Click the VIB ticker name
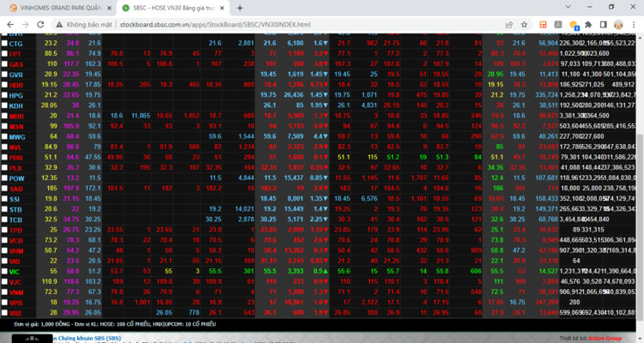 point(15,262)
